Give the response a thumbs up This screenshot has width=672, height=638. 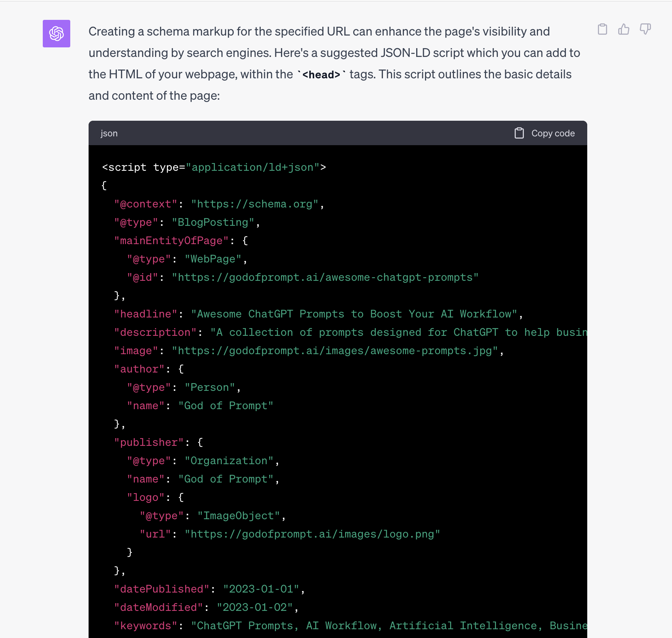pyautogui.click(x=624, y=29)
